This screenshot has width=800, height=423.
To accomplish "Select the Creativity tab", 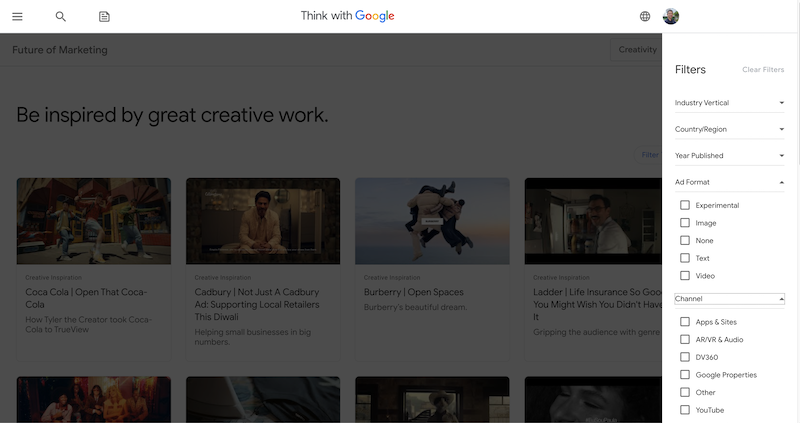I will [x=637, y=49].
